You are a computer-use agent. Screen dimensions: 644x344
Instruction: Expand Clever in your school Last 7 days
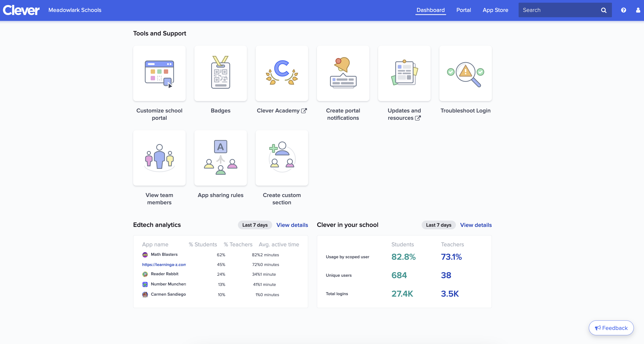pyautogui.click(x=438, y=225)
